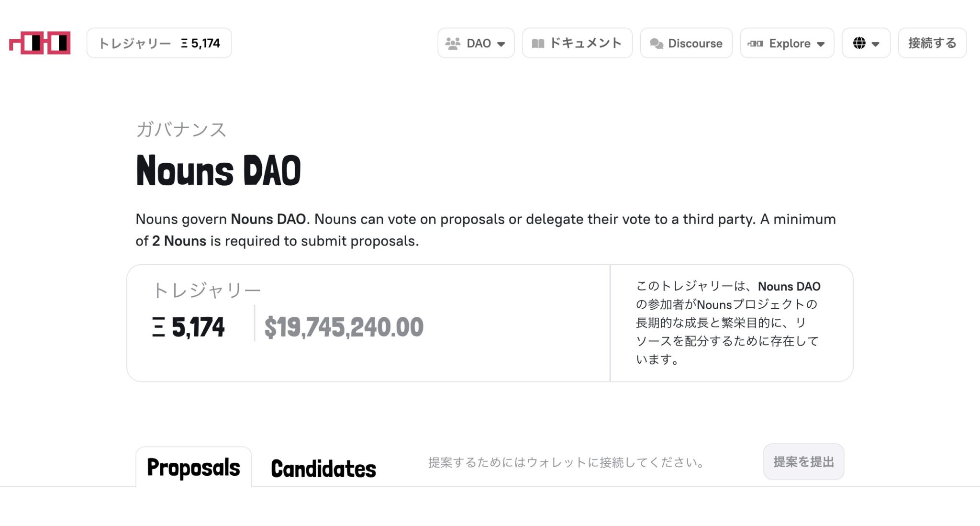Image resolution: width=980 pixels, height=526 pixels.
Task: Click the Nouns DAO link in the description
Action: pos(268,219)
